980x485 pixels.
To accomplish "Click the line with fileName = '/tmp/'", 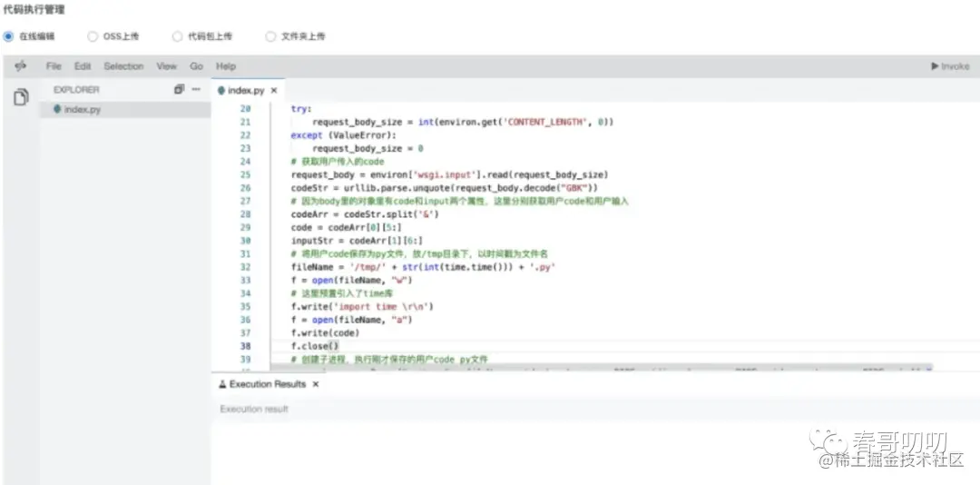I will click(x=424, y=267).
